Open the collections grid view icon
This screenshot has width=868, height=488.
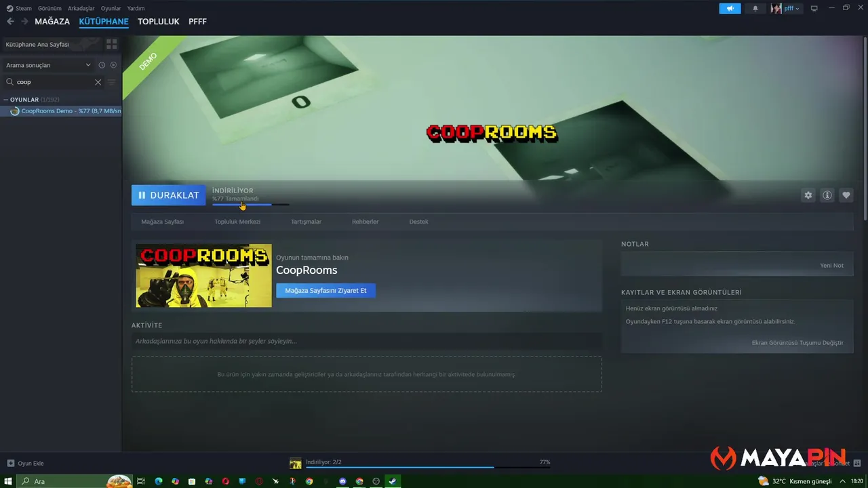click(x=112, y=44)
